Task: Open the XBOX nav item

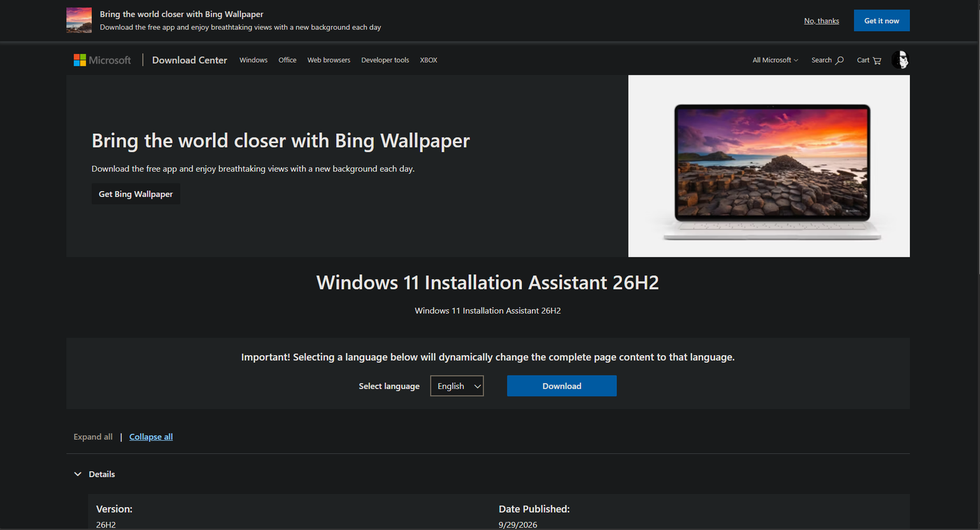Action: (x=429, y=60)
